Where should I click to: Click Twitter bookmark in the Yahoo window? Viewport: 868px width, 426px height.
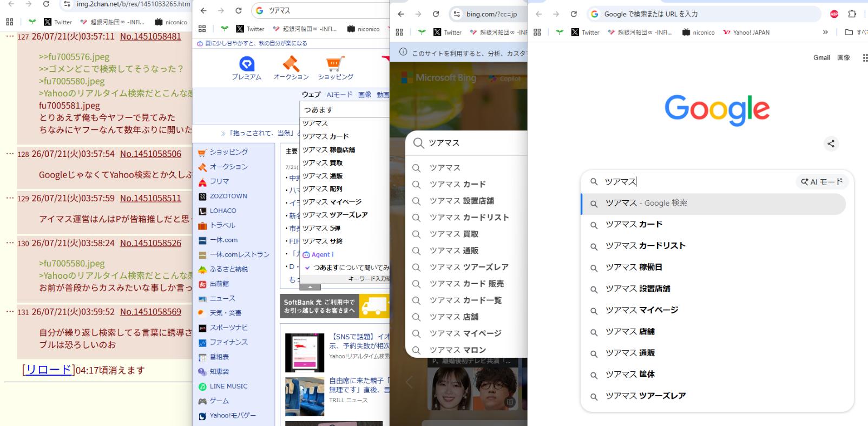point(250,29)
